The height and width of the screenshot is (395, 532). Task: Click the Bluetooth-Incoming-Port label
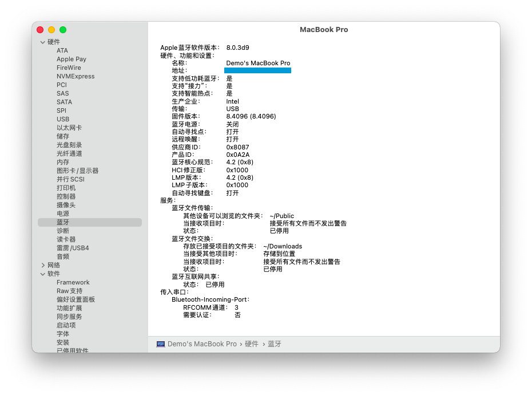tap(211, 299)
